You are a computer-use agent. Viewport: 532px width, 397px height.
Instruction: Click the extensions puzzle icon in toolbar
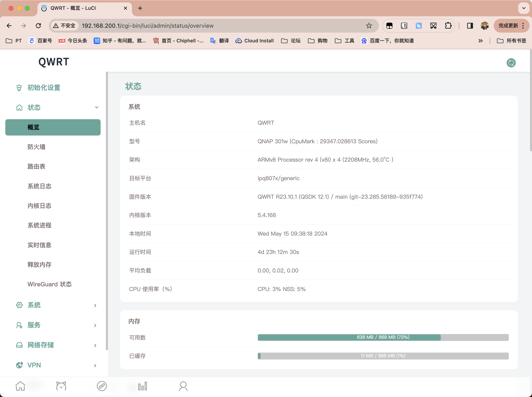click(x=448, y=26)
